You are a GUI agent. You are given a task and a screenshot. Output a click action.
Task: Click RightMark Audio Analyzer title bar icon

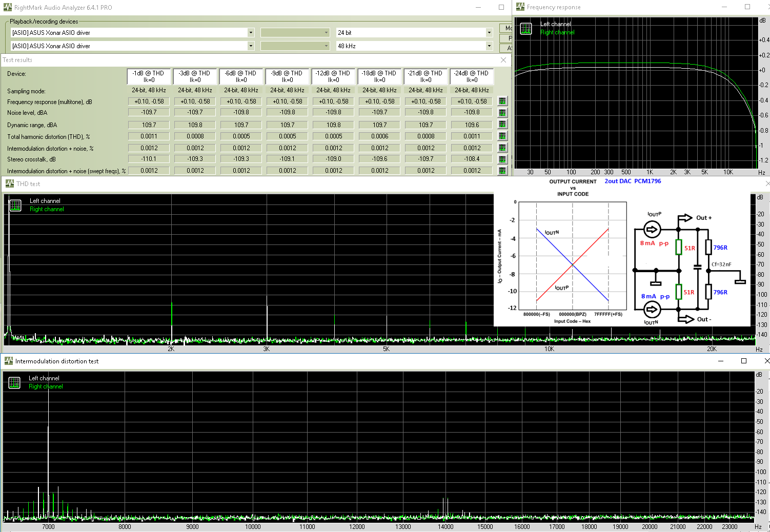click(7, 7)
